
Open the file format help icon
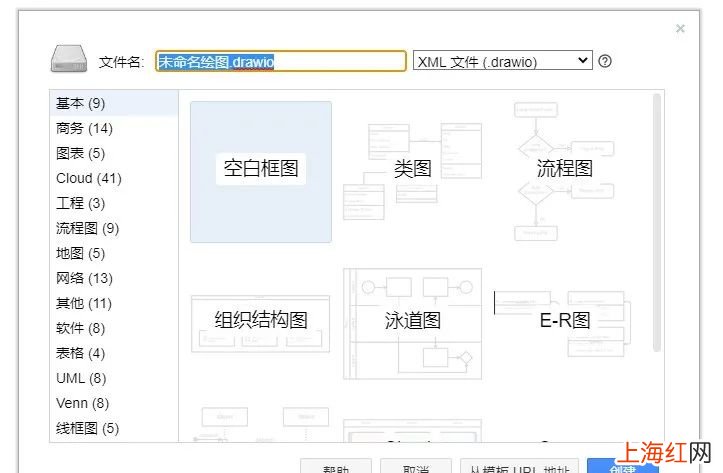[604, 61]
